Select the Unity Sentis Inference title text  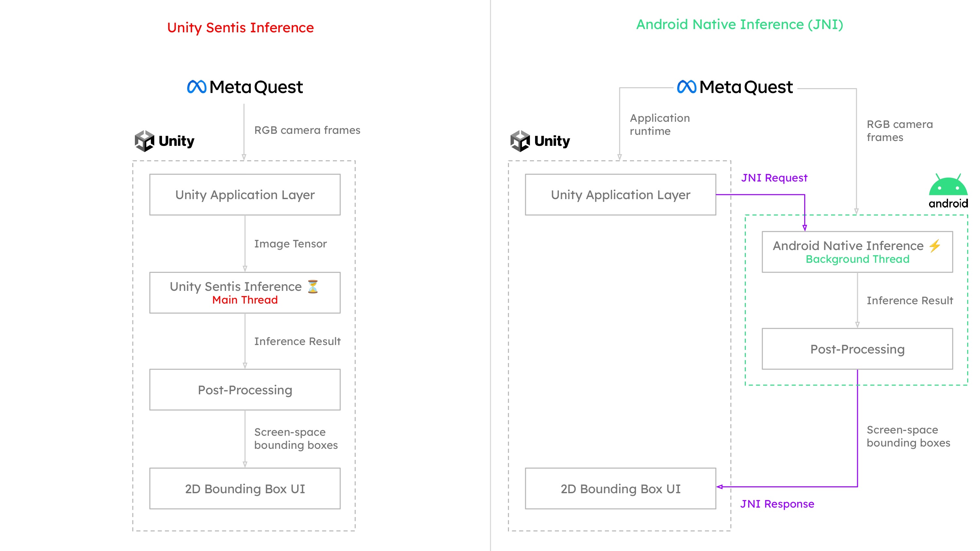click(x=240, y=28)
